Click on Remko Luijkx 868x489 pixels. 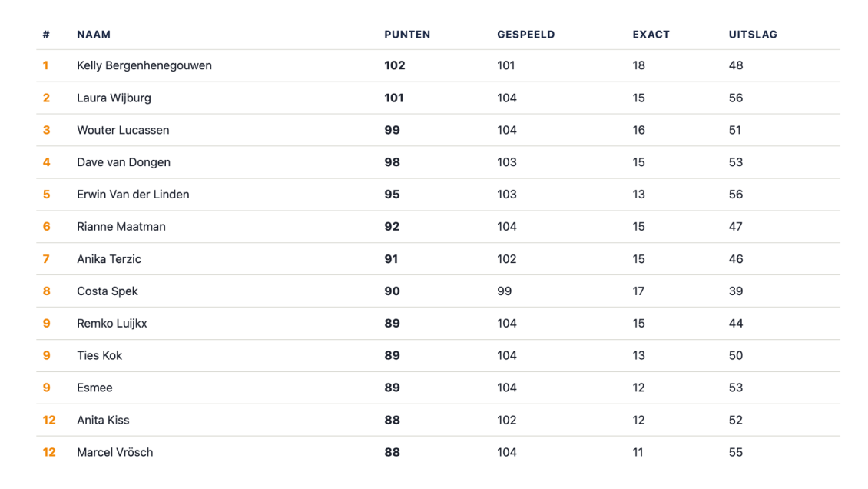coord(112,324)
